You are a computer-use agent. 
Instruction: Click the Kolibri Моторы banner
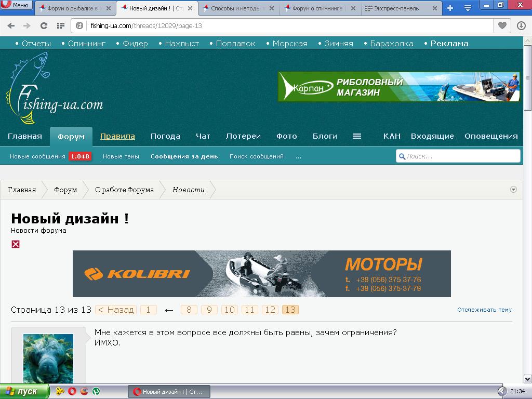[261, 274]
